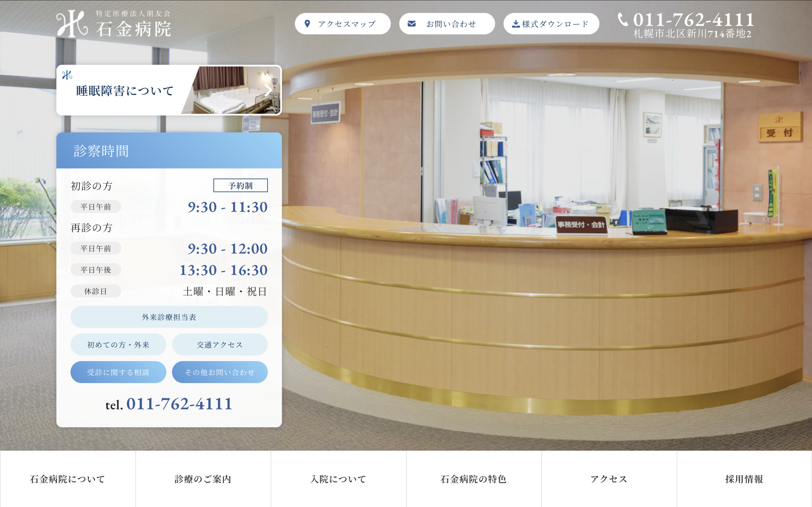This screenshot has width=812, height=507.
Task: Click the 予約制 label box
Action: pyautogui.click(x=240, y=185)
